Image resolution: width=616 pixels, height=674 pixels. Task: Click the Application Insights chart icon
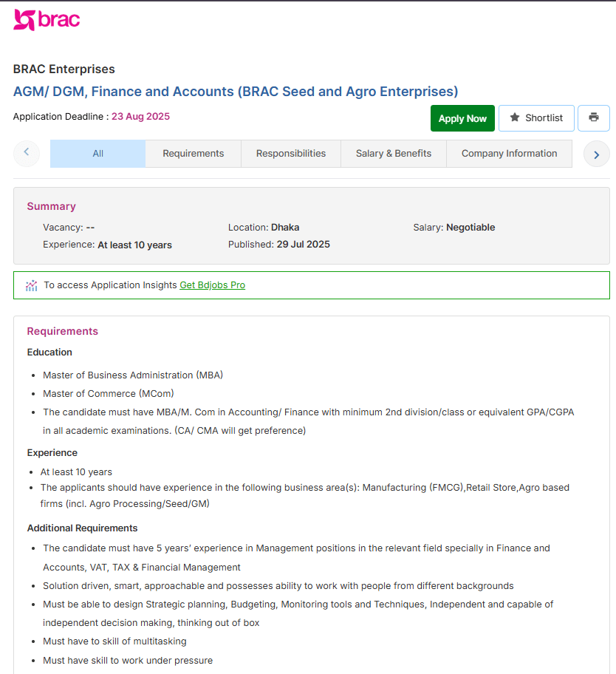tap(31, 285)
